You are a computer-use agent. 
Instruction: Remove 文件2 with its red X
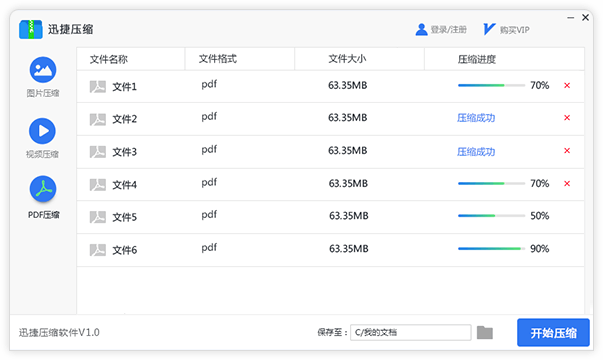[567, 118]
